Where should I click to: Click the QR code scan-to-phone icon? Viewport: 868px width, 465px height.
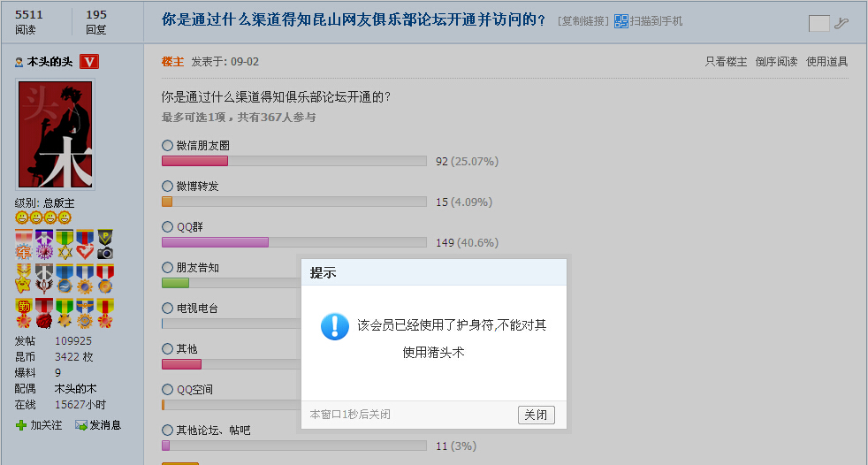(621, 21)
